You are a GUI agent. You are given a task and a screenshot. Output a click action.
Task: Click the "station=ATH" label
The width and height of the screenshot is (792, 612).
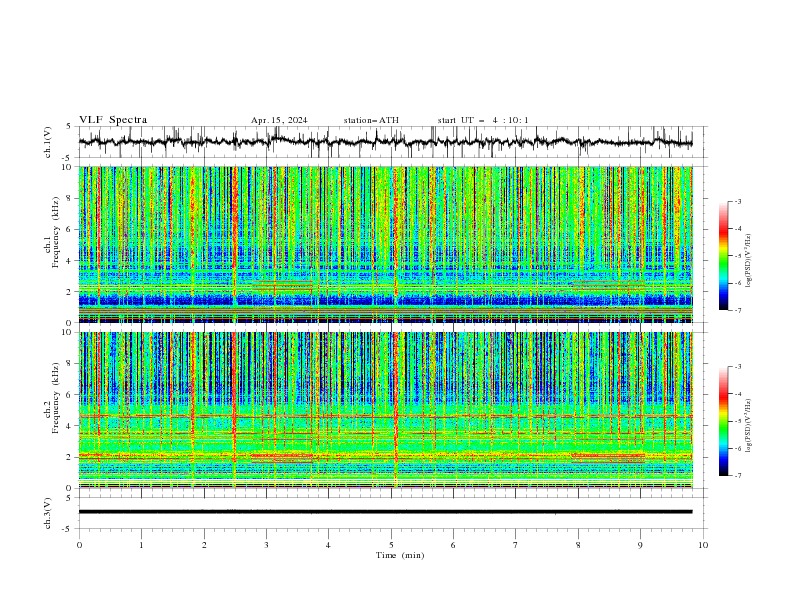coord(371,120)
